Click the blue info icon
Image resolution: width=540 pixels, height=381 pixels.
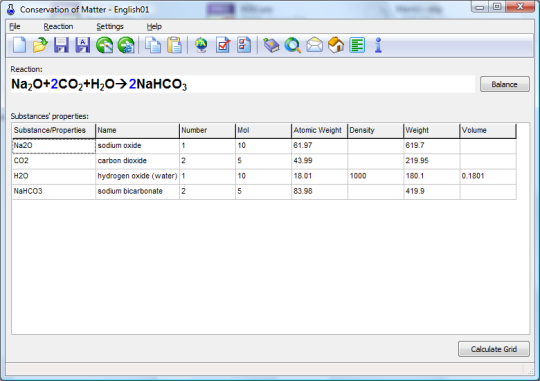[378, 45]
